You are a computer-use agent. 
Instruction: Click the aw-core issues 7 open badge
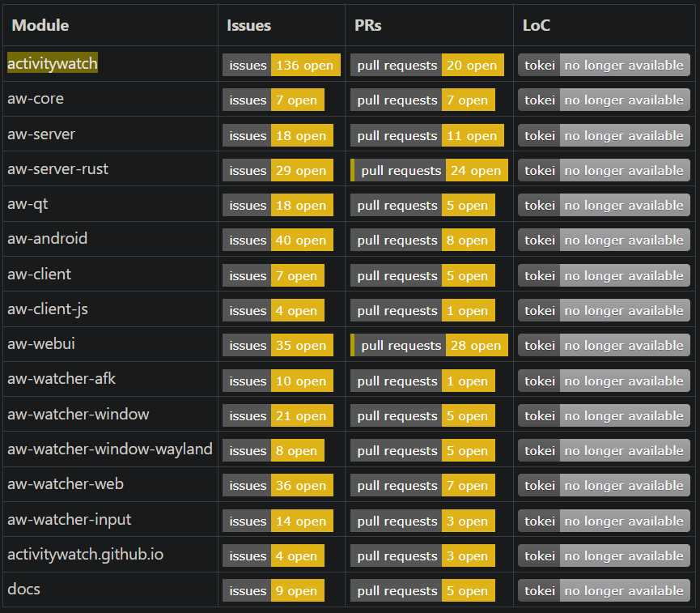coord(274,100)
